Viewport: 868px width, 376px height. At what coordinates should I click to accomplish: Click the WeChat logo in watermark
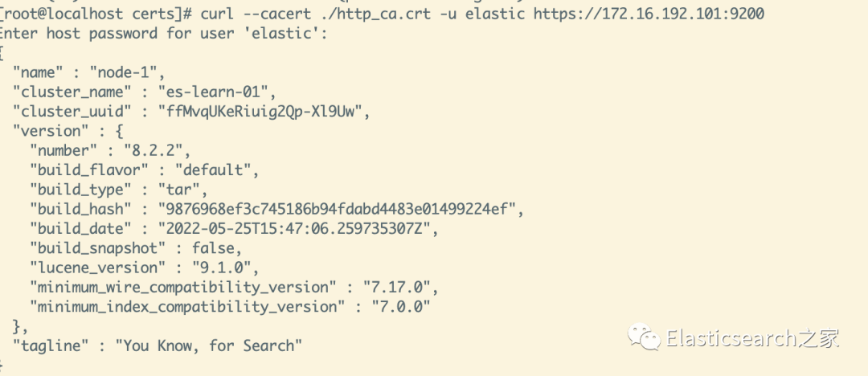click(x=646, y=338)
